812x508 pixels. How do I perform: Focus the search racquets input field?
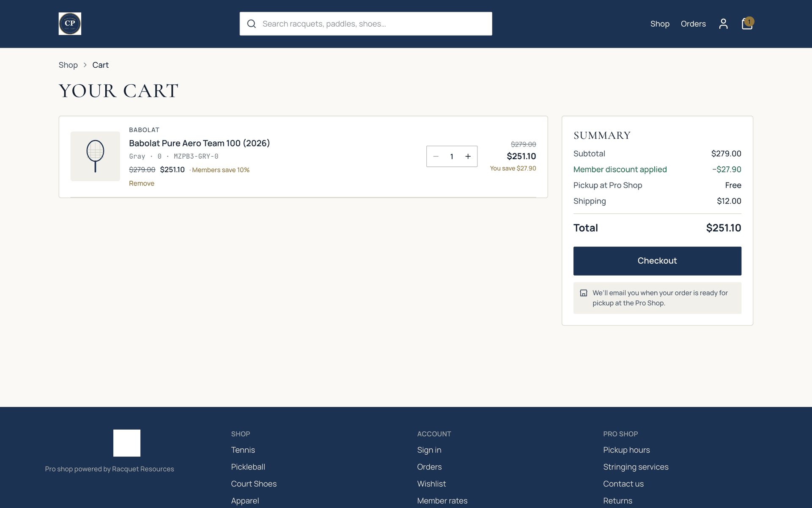coord(366,24)
